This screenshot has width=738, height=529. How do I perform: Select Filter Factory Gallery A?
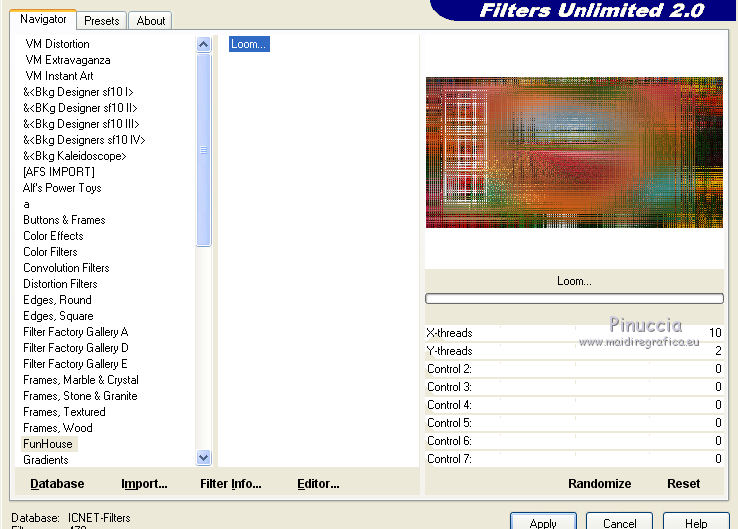pyautogui.click(x=75, y=332)
